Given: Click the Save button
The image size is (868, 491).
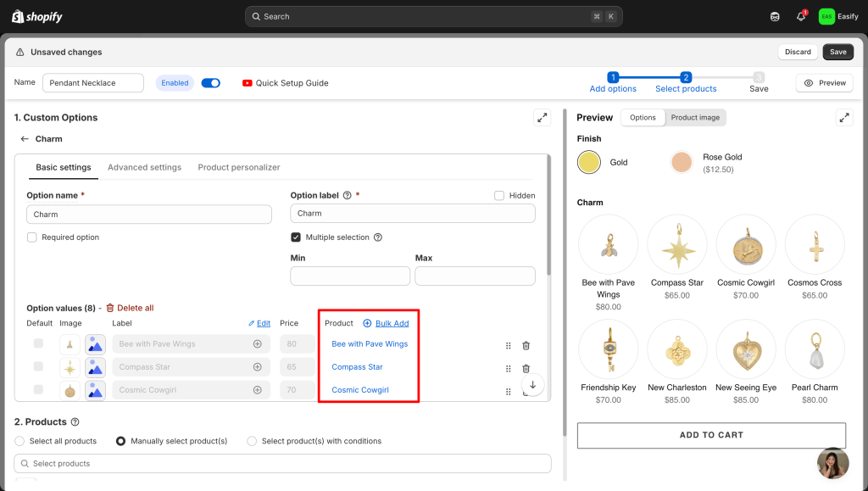Looking at the screenshot, I should pos(837,52).
